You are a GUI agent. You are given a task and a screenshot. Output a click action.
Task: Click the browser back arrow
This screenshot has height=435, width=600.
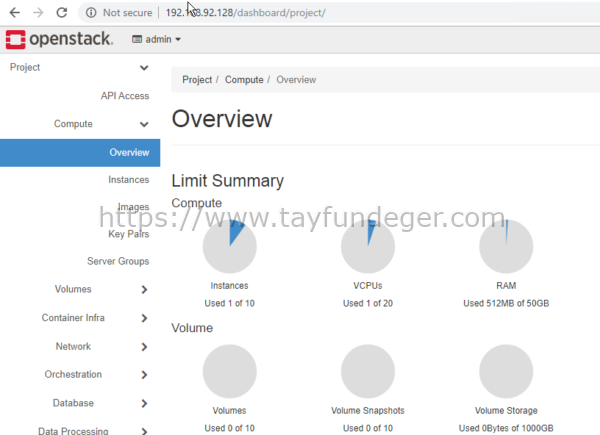pos(14,13)
